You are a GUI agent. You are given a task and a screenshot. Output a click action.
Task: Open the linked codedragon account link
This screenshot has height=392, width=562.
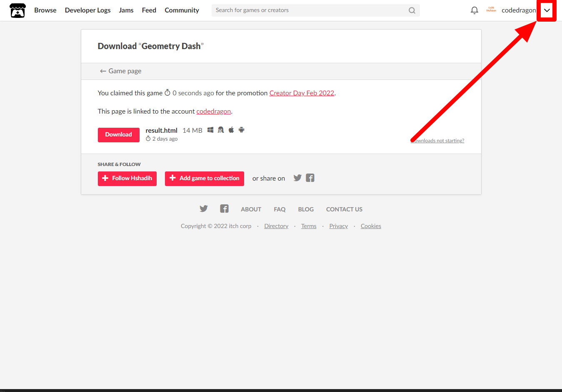click(x=213, y=112)
